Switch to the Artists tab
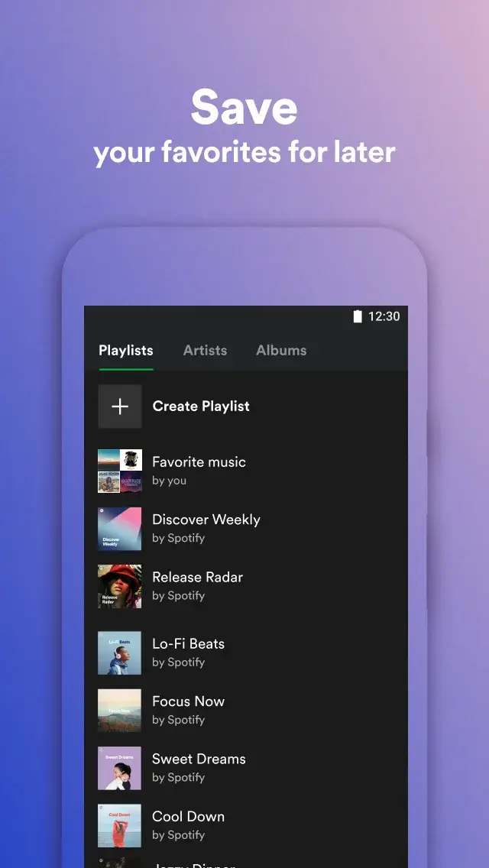The image size is (489, 868). [205, 351]
